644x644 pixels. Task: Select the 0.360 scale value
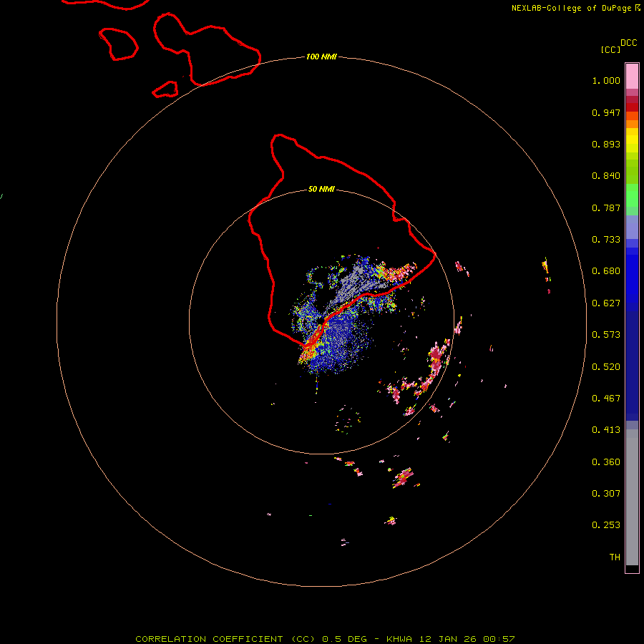pos(606,462)
